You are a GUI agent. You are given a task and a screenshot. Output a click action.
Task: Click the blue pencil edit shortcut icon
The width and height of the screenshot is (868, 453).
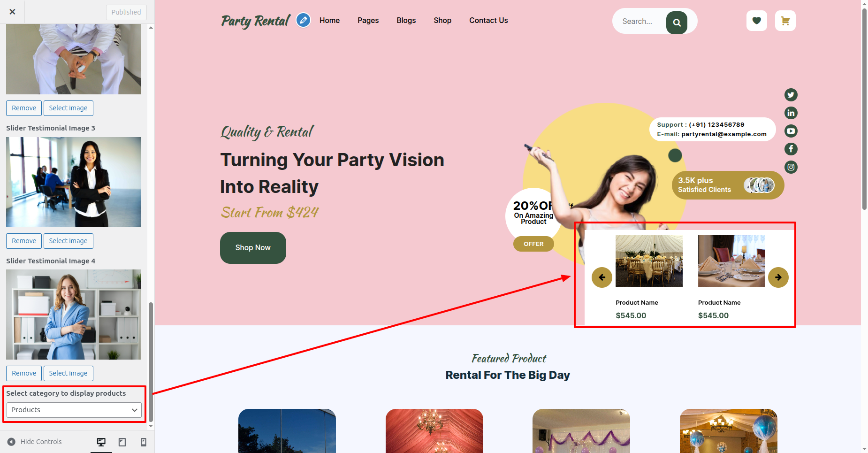[304, 20]
